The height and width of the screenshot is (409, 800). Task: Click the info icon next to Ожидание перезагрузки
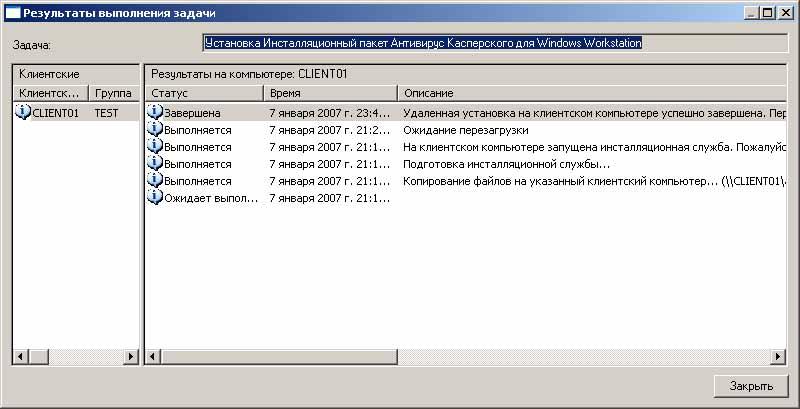155,130
